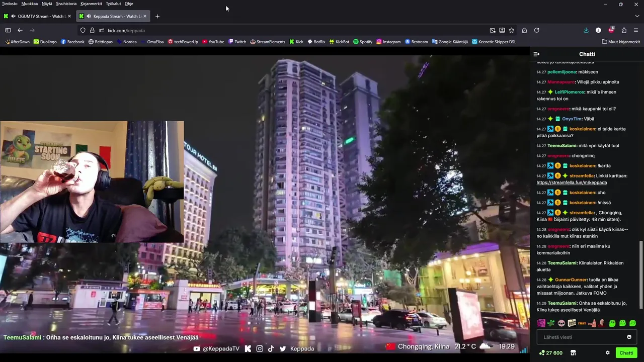Open the Restream bookmark
This screenshot has height=362, width=644.
point(416,42)
